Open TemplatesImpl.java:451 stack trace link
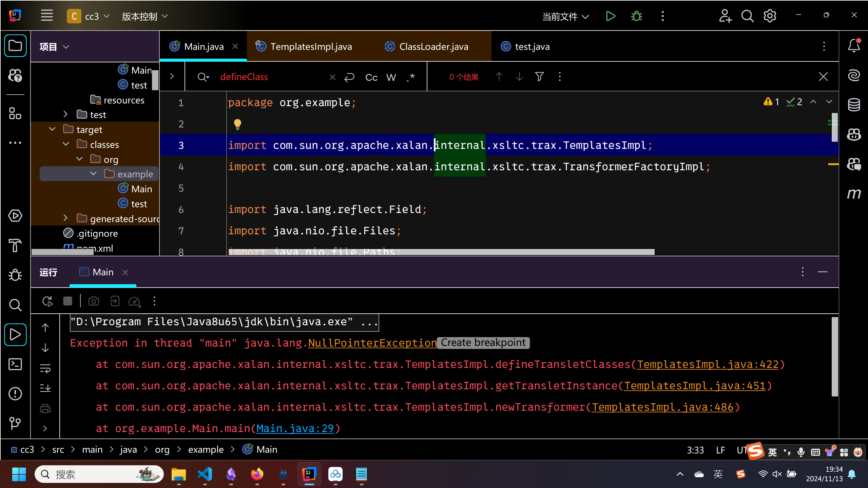The height and width of the screenshot is (488, 868). pyautogui.click(x=695, y=386)
